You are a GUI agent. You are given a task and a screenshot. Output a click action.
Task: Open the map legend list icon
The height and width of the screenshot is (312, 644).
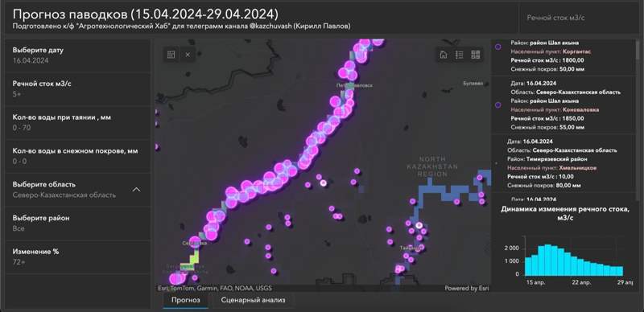tap(460, 55)
